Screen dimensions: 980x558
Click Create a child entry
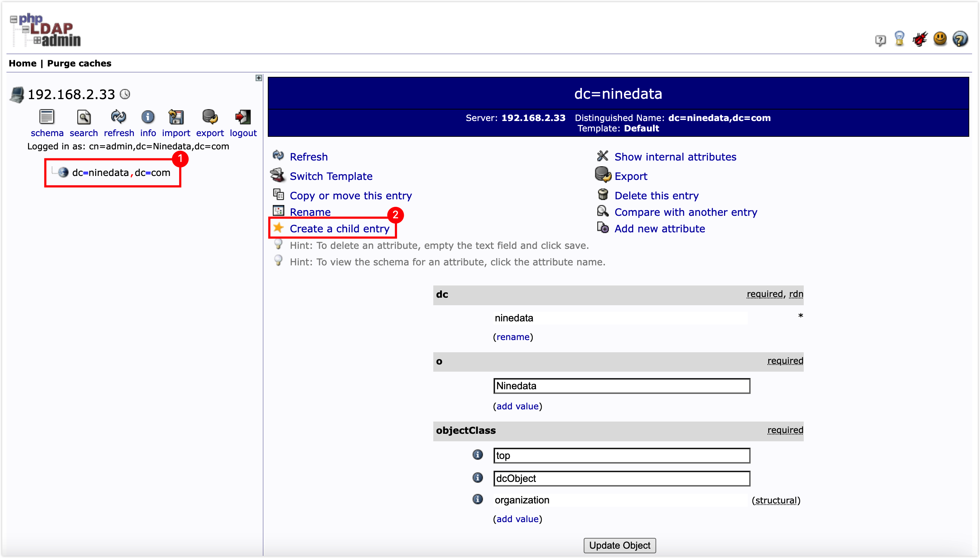pyautogui.click(x=340, y=229)
